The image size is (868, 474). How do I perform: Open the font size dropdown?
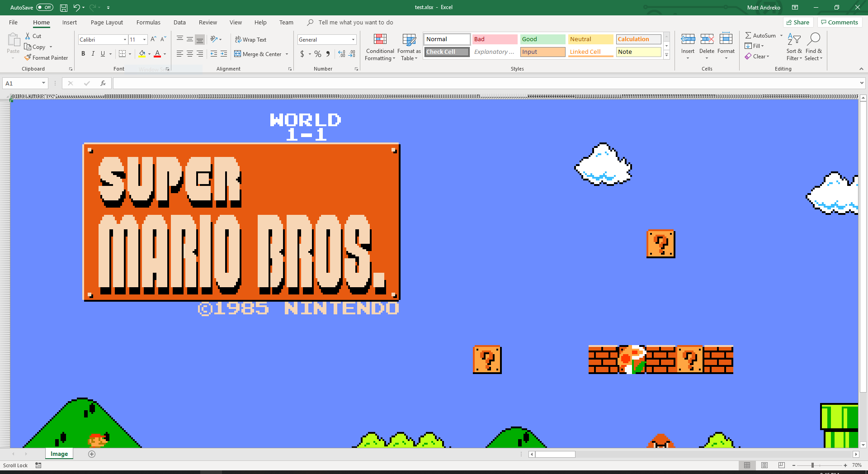point(144,40)
